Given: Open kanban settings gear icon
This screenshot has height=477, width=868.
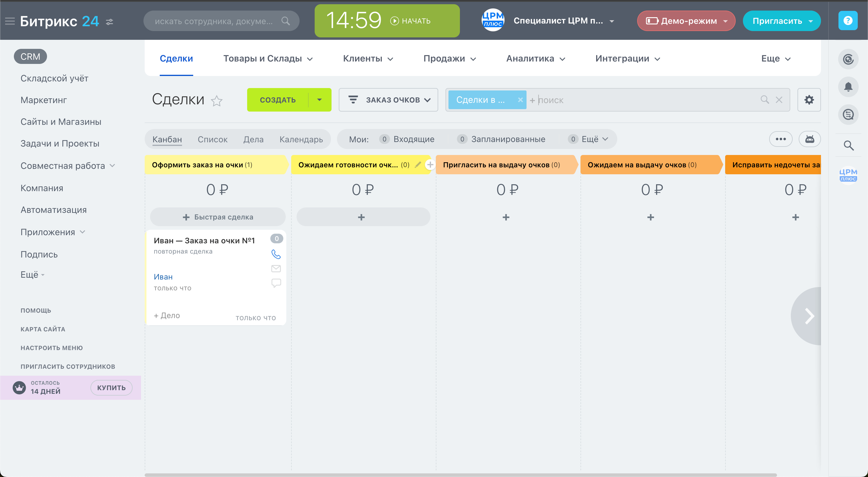Looking at the screenshot, I should [x=809, y=100].
